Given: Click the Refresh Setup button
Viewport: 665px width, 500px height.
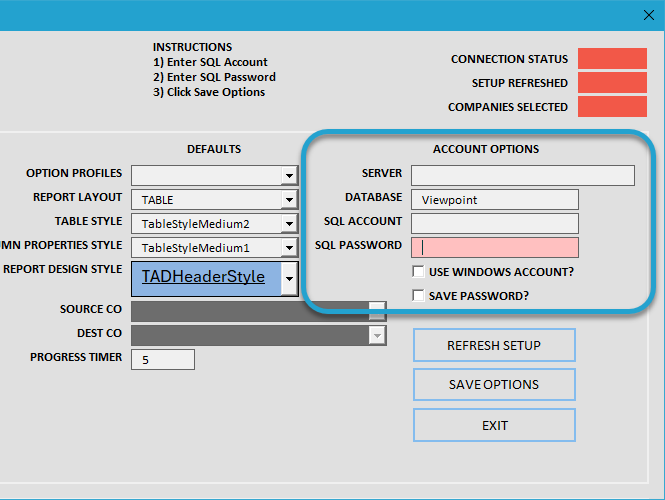Looking at the screenshot, I should (494, 345).
